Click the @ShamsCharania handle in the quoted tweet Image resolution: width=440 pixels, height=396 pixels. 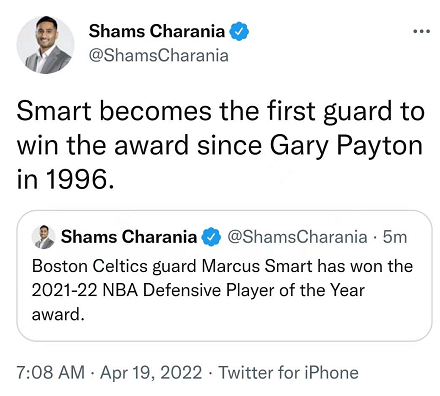tap(297, 237)
